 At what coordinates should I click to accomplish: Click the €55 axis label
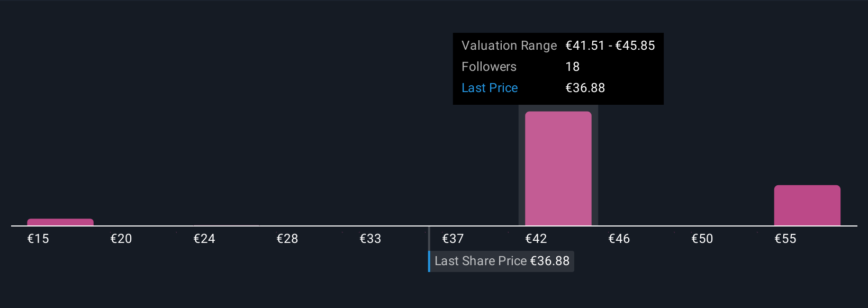785,239
